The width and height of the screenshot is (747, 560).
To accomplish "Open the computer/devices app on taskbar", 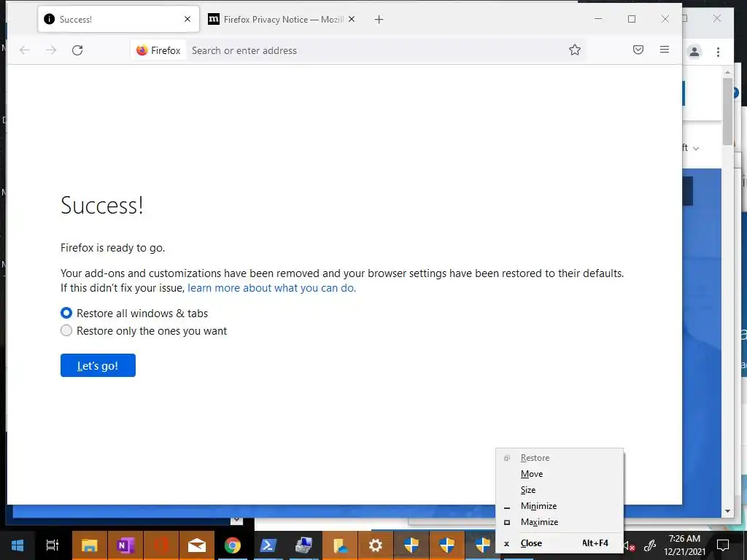I will coord(304,545).
